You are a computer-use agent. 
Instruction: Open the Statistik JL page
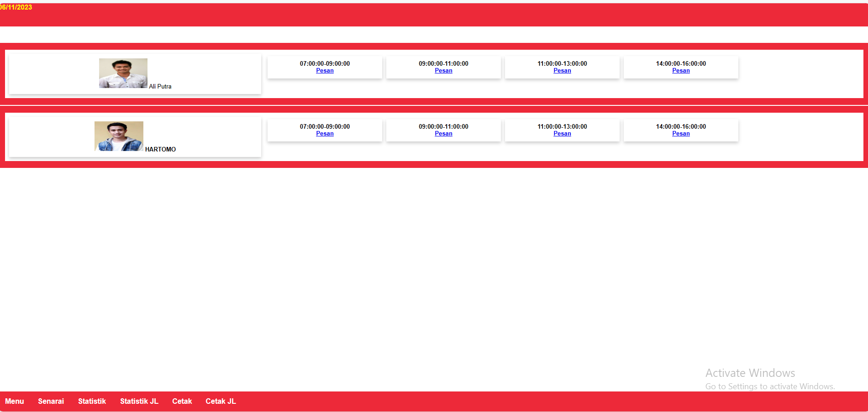(139, 402)
